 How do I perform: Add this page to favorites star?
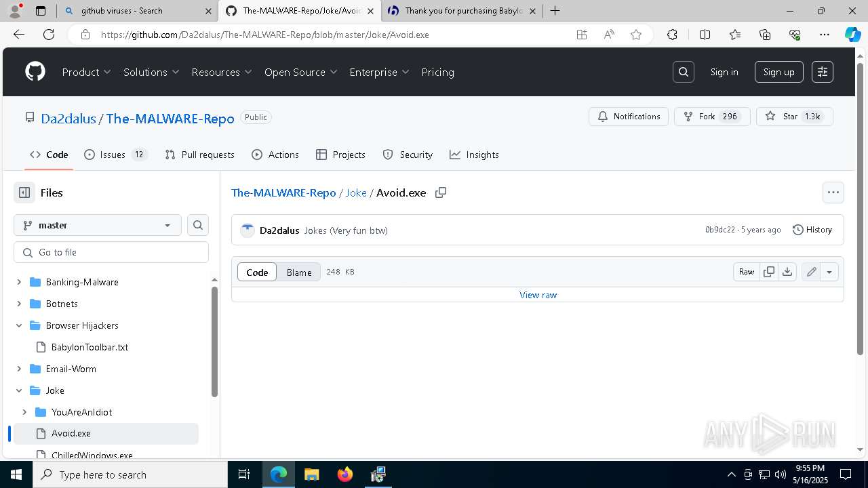pyautogui.click(x=636, y=35)
